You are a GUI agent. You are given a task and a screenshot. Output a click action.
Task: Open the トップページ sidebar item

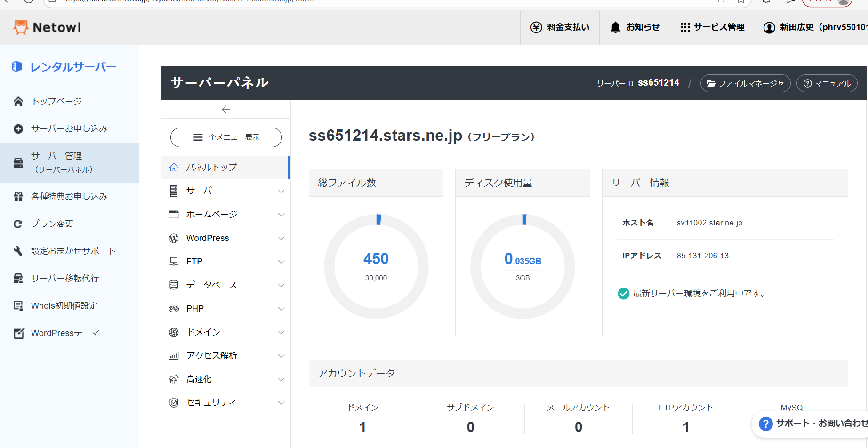[70, 102]
